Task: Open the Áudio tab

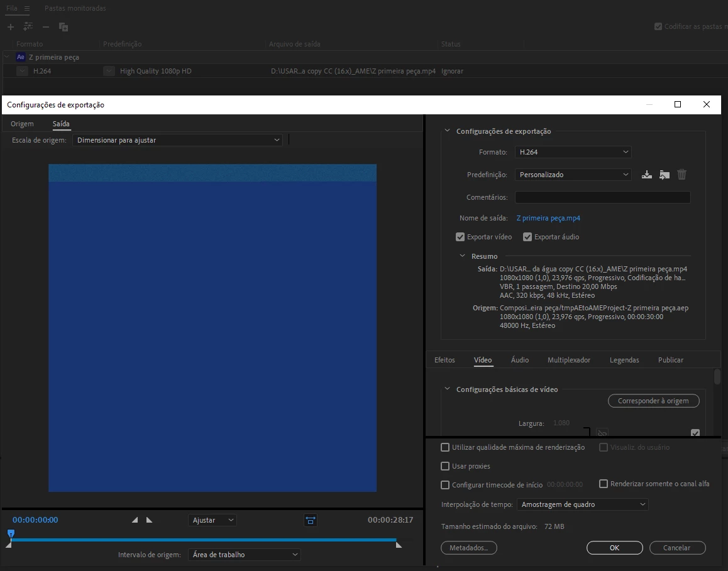Action: 519,360
